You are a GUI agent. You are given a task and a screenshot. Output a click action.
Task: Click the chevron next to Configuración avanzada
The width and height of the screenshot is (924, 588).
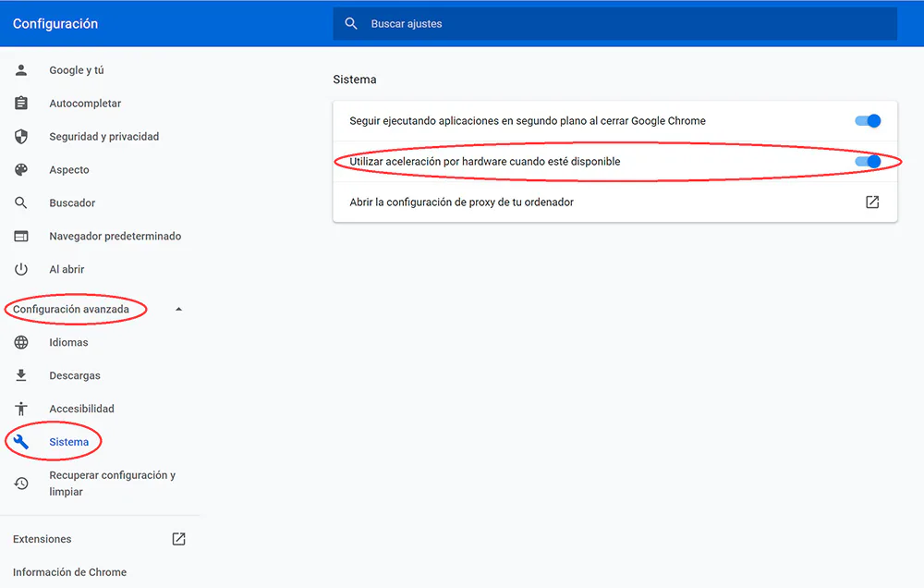178,308
